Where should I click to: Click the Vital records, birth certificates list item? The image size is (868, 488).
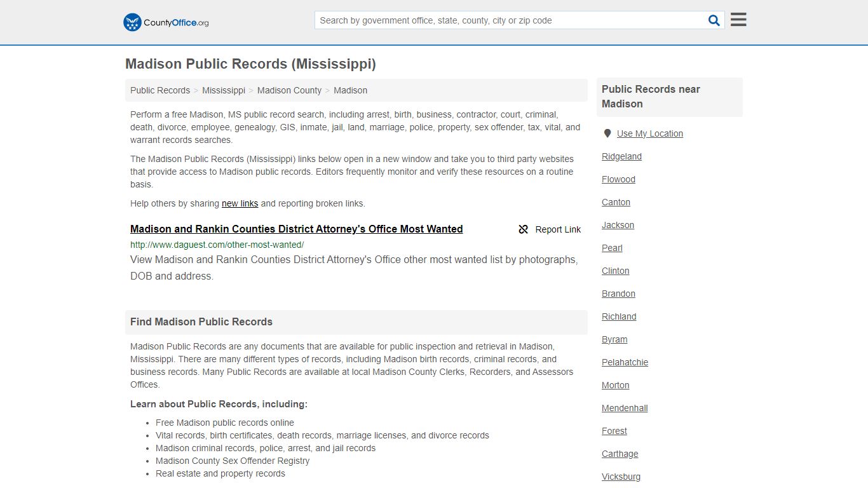(x=322, y=435)
